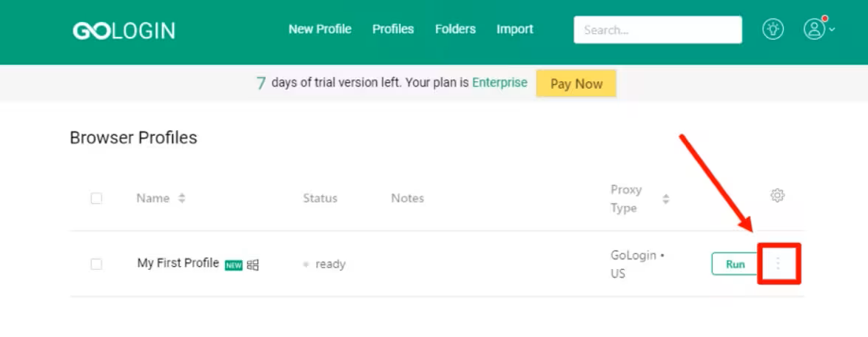Open the Folders menu item

455,30
